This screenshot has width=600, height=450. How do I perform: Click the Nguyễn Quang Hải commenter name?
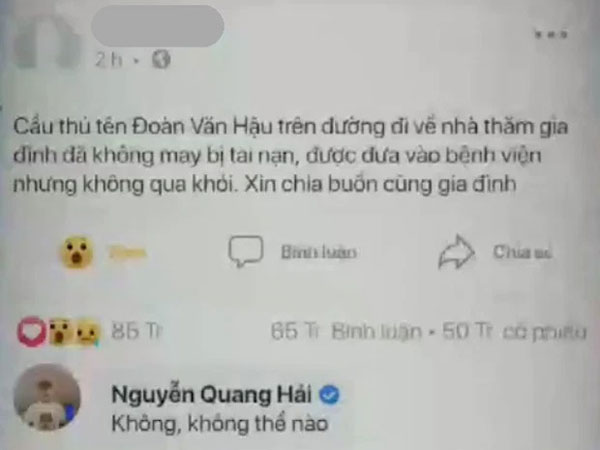[x=212, y=395]
